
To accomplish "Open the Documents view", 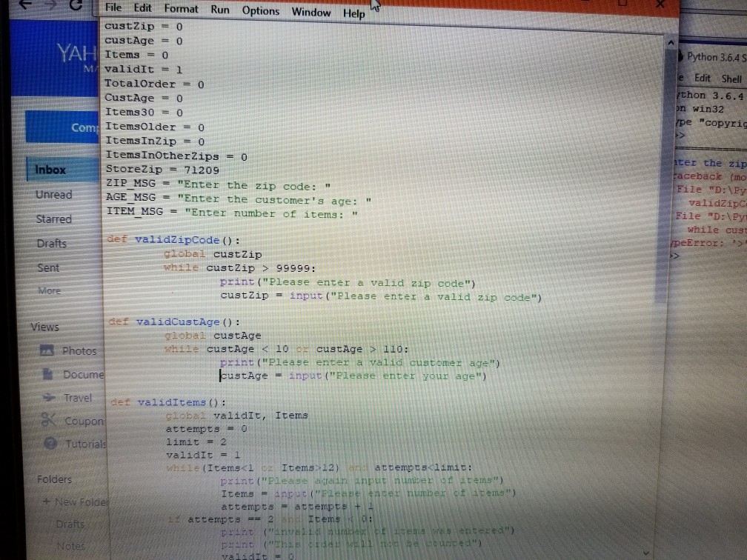I will 81,375.
